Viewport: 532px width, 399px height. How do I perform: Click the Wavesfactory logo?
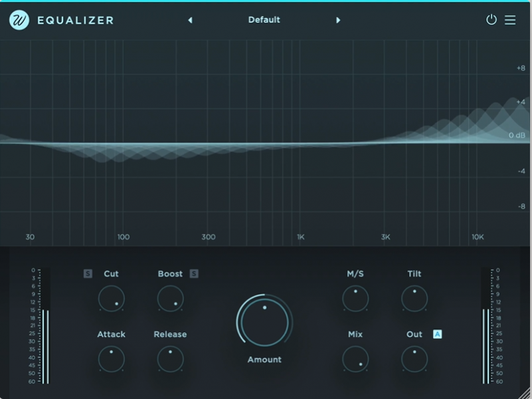(19, 19)
